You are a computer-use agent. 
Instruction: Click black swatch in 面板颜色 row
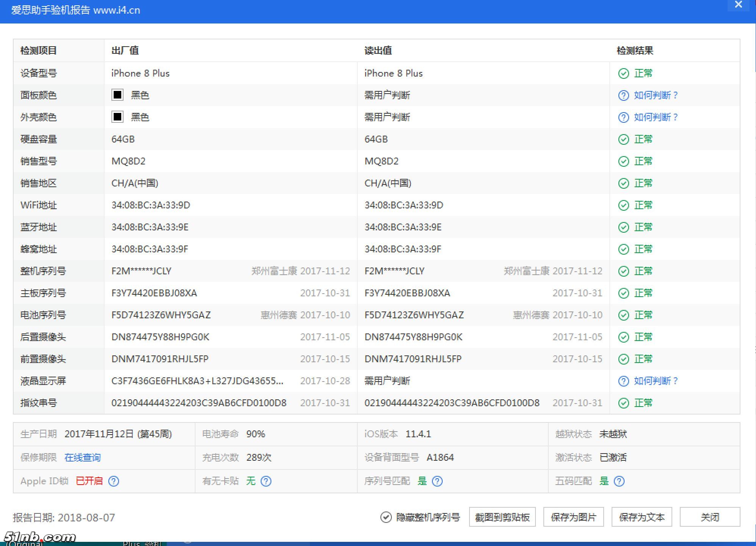[117, 95]
